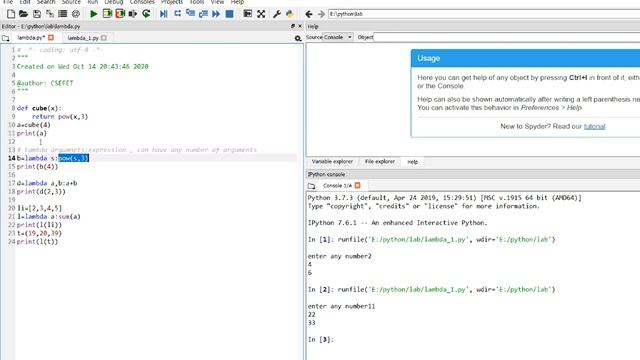Open the Help menu in menu bar
Screen dimensions: 640x360
tap(237, 2)
